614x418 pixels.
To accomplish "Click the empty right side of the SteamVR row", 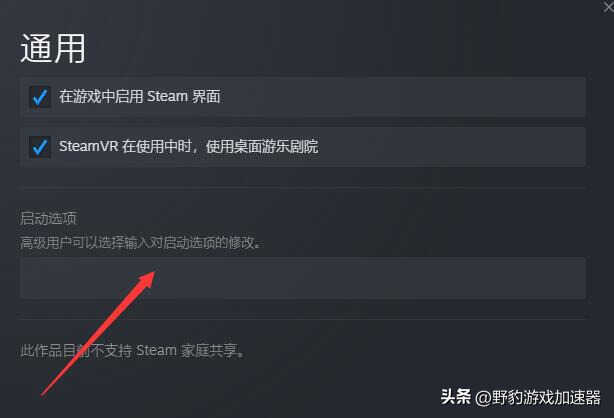I will 450,147.
